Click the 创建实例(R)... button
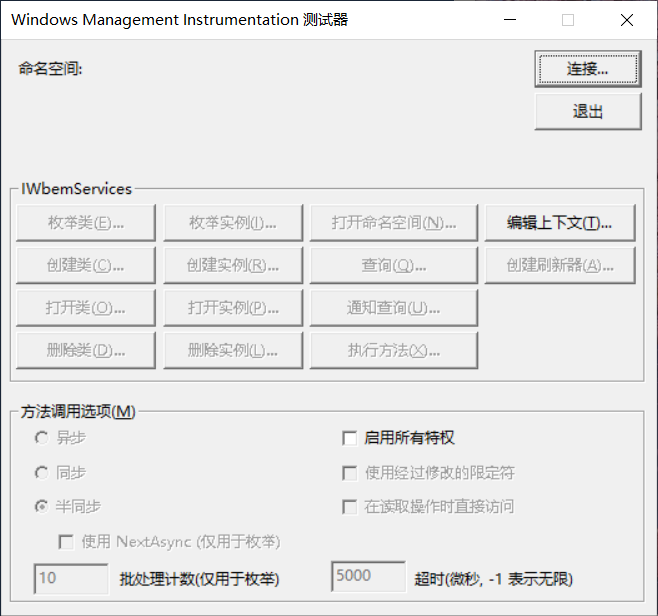This screenshot has width=658, height=616. click(233, 265)
